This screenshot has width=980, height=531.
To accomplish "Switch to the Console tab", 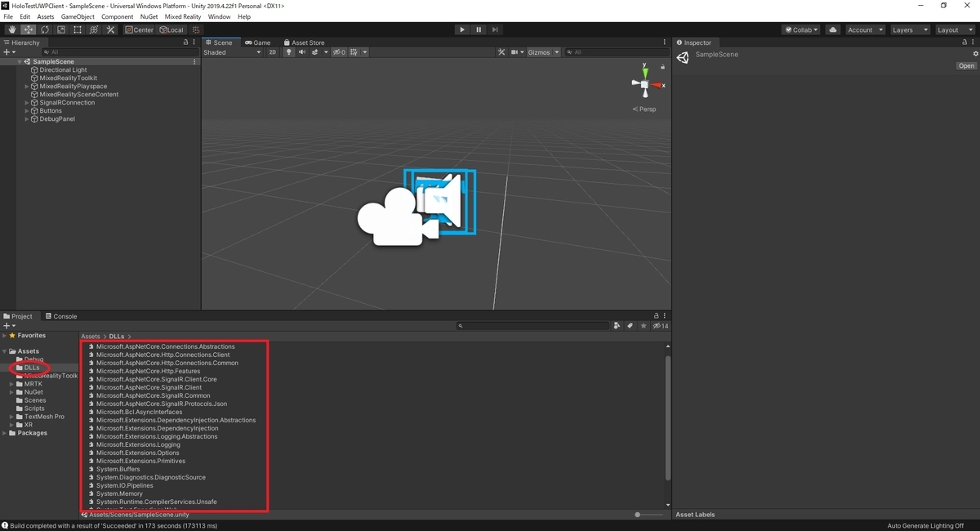I will click(x=61, y=316).
